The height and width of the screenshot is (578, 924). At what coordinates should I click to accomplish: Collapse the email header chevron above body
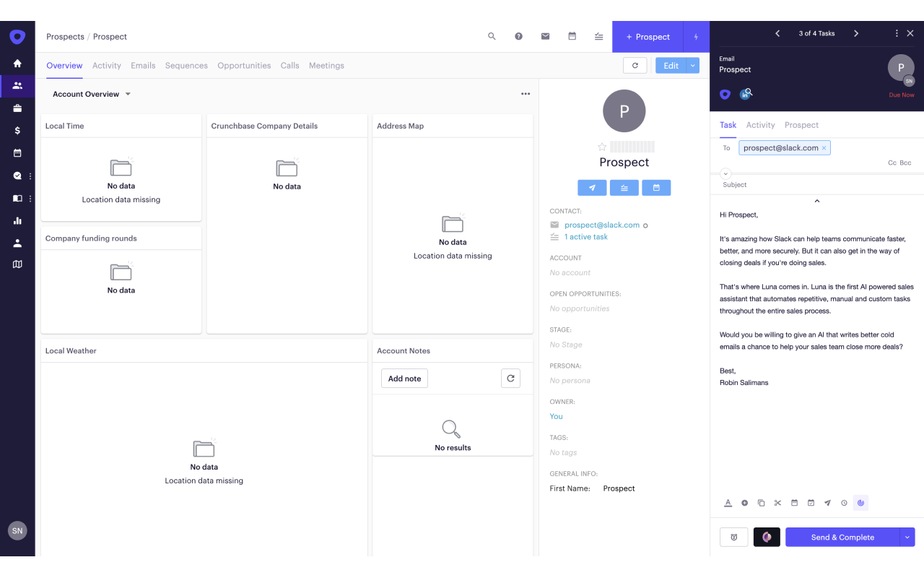[x=816, y=201]
